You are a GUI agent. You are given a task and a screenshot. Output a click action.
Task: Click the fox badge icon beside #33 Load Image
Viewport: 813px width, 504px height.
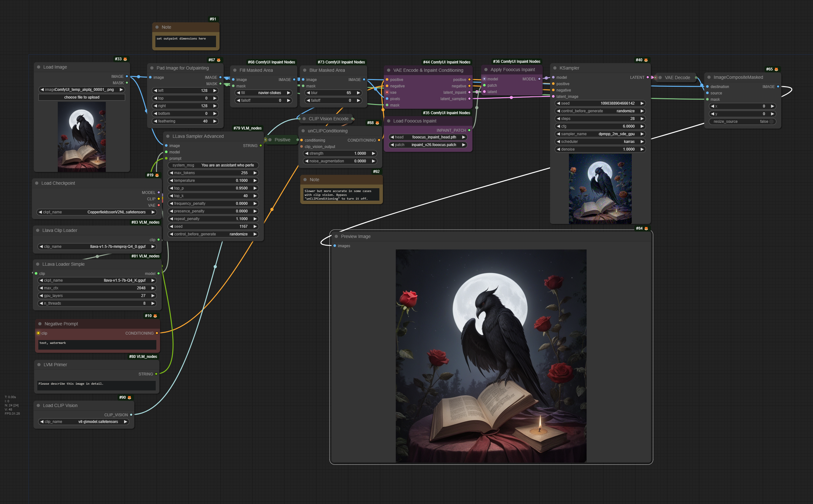pyautogui.click(x=125, y=59)
